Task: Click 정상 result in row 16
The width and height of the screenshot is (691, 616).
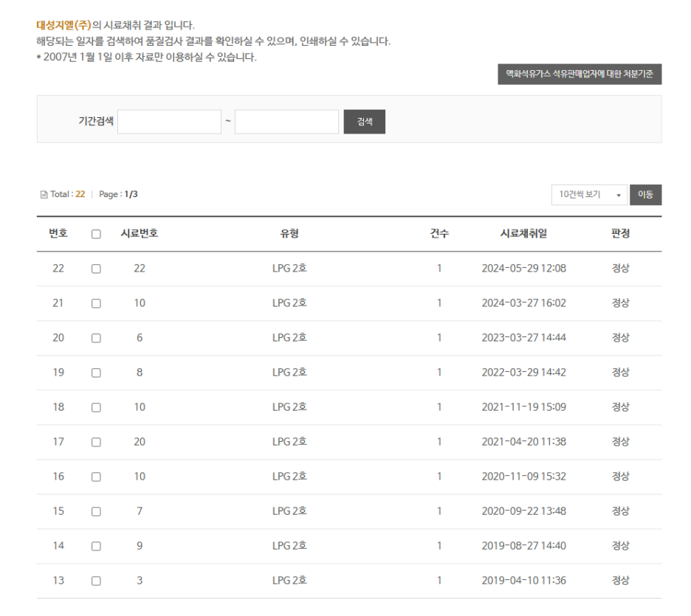Action: coord(620,477)
